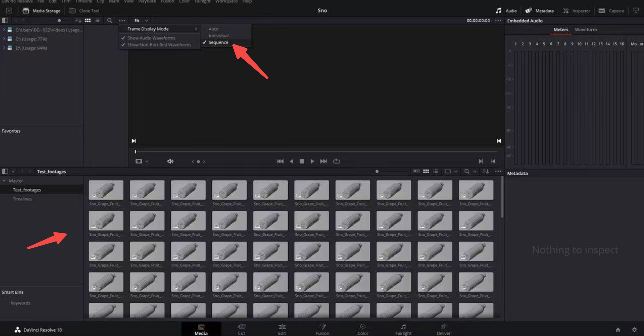
Task: Select Individual frame display mode
Action: [x=218, y=35]
